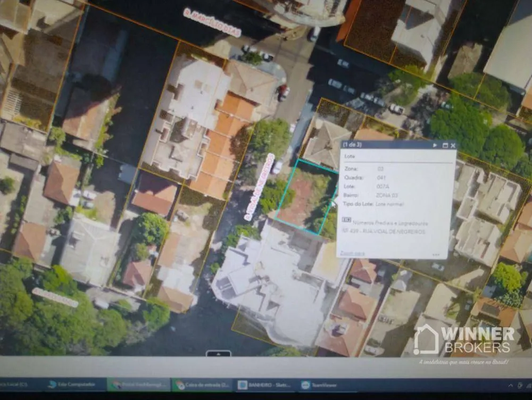532x400 pixels.
Task: Open Números Prediais e Logradouros related records
Action: pyautogui.click(x=390, y=223)
